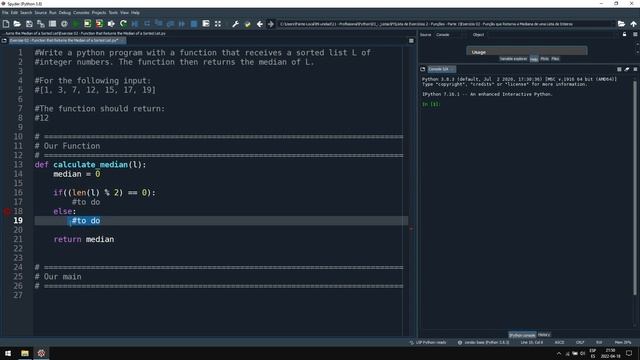Open the Windows notification center icon
The height and width of the screenshot is (360, 640).
[629, 353]
